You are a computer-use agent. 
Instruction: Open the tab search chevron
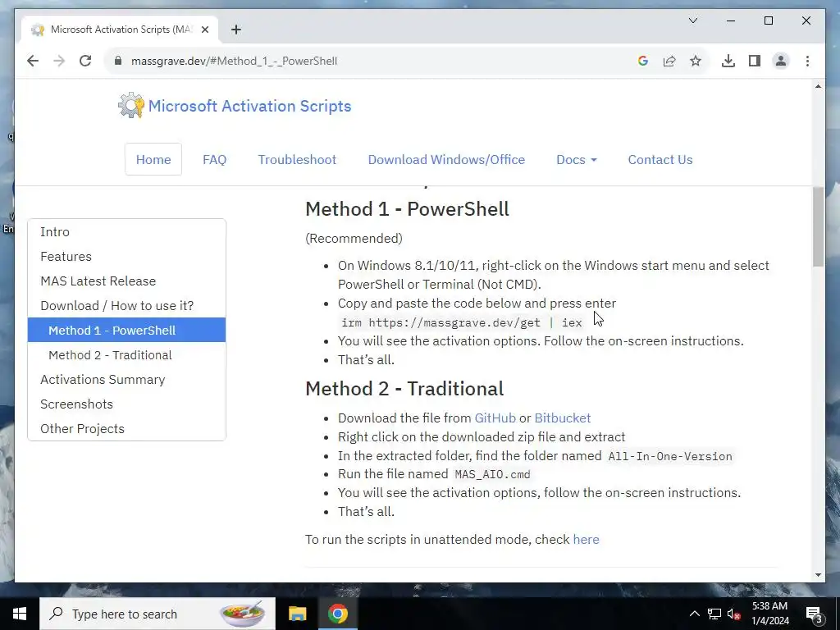[692, 21]
